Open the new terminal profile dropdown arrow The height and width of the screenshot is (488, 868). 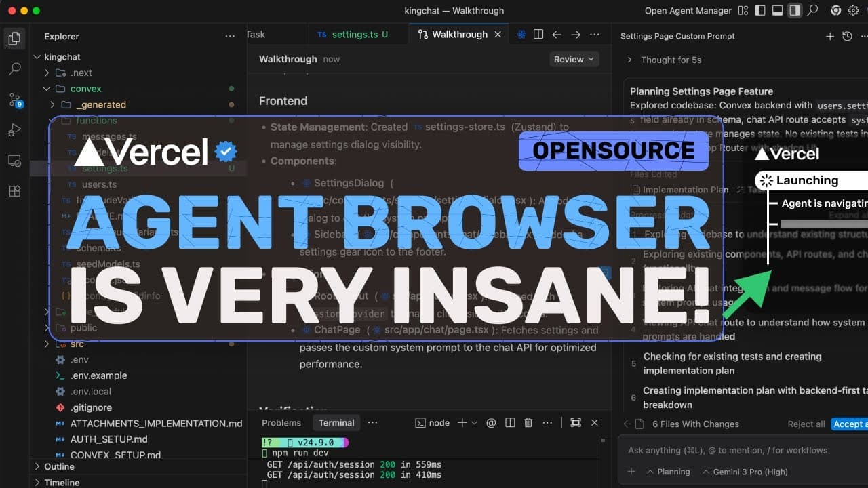(474, 423)
